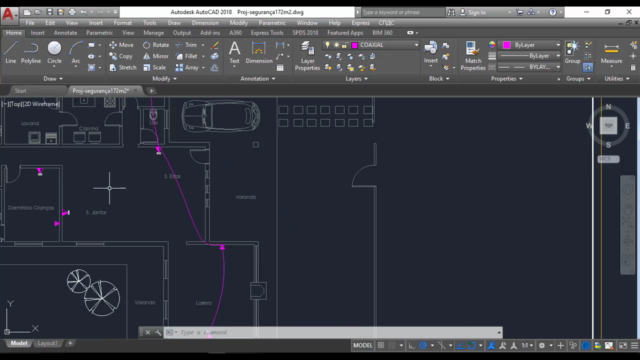The height and width of the screenshot is (360, 640).
Task: Open the ByLayer lineweight dropdown
Action: point(531,56)
